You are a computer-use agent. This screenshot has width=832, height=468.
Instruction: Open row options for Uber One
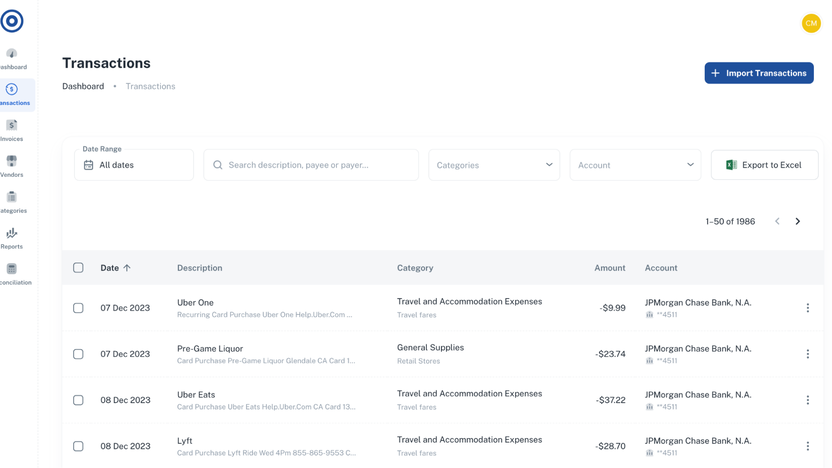[808, 308]
